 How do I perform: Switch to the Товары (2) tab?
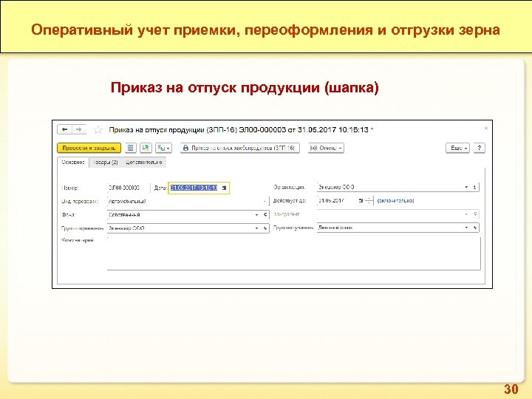pos(105,162)
